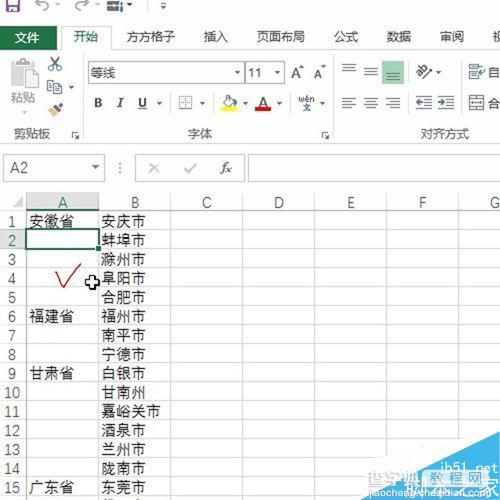Expand fill color dropdown arrow

[x=245, y=103]
